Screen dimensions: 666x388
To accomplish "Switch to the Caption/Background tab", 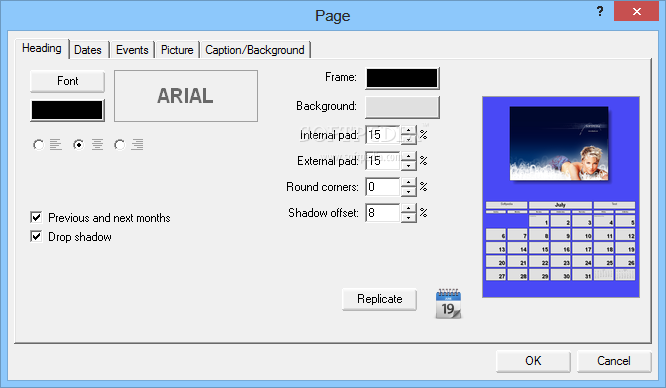I will pos(255,50).
